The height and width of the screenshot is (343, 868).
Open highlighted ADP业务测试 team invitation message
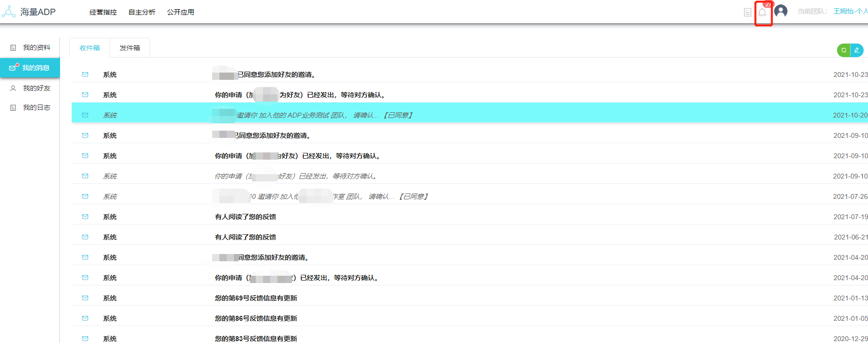click(324, 115)
